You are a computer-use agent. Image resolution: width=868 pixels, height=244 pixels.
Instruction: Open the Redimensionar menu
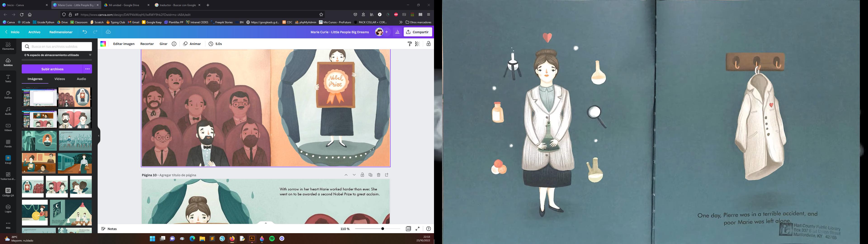coord(61,32)
